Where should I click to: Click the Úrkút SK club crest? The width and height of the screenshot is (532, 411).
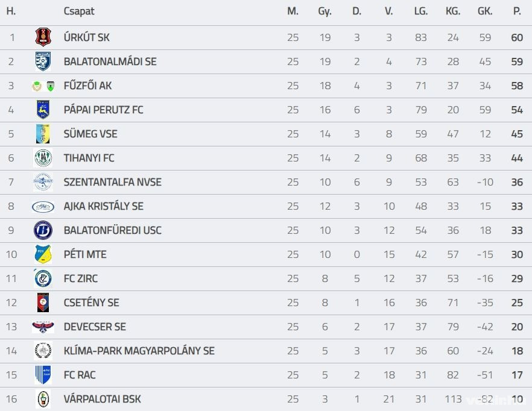43,37
